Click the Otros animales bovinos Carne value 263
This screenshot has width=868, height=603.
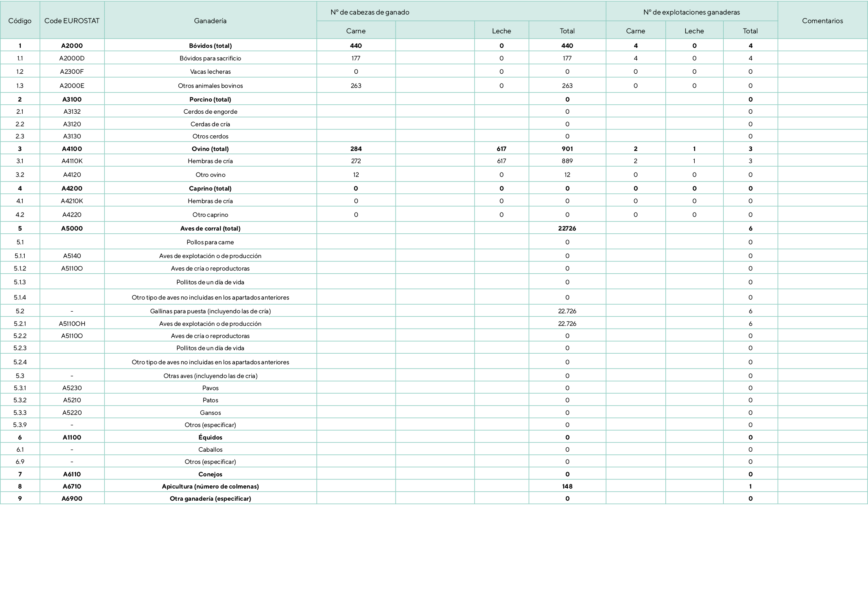(356, 85)
